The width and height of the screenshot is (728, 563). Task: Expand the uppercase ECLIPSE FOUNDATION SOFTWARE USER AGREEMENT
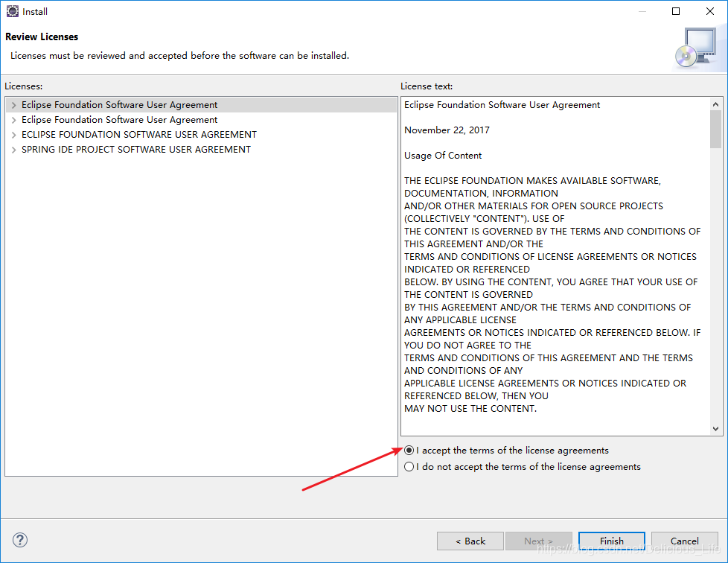(x=14, y=135)
